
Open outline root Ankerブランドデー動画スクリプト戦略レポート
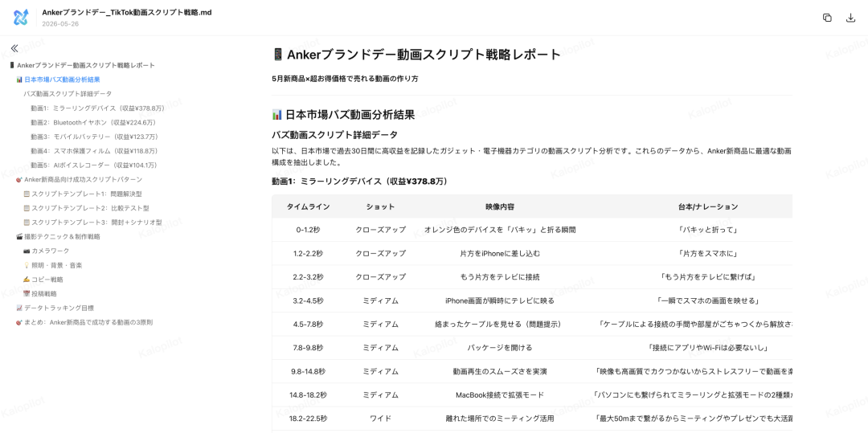(82, 65)
